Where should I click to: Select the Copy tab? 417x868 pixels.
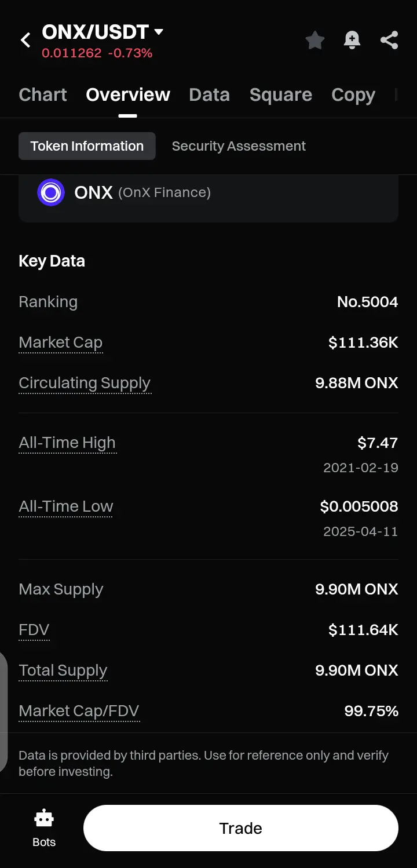(x=353, y=95)
